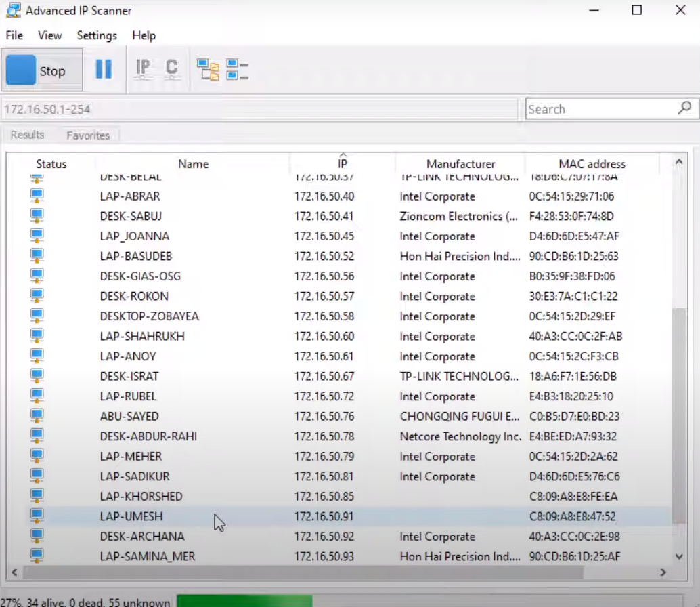
Task: Click the computer icon for DESK-SABUJ
Action: click(x=37, y=216)
